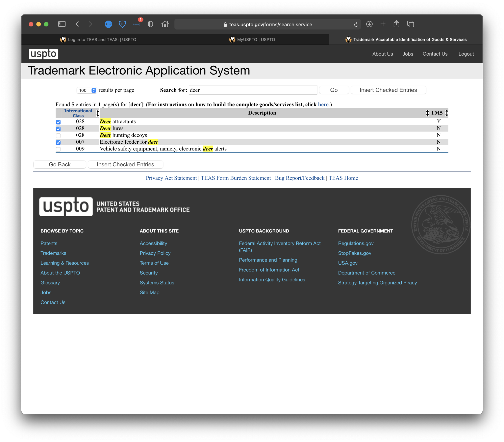Image resolution: width=504 pixels, height=442 pixels.
Task: Check the electronic deer alerts checkbox
Action: 58,149
